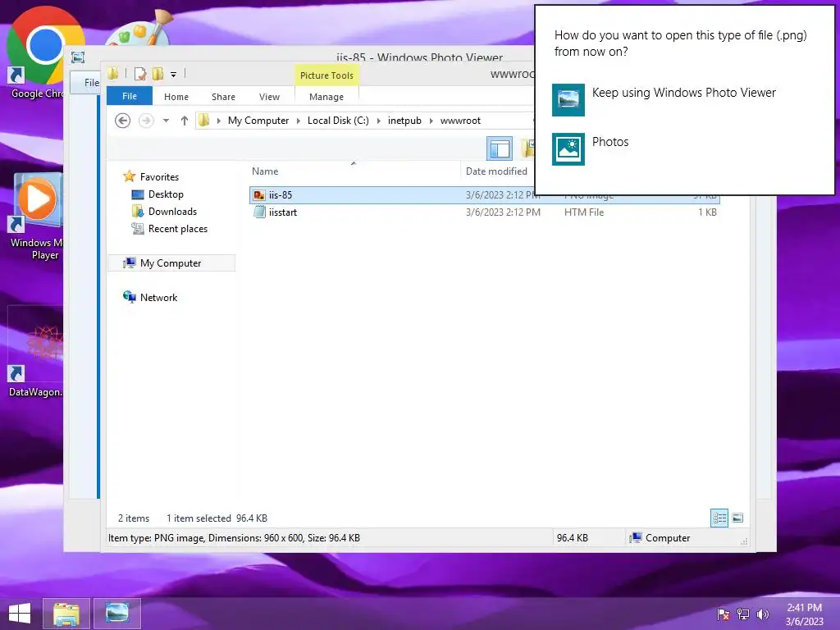Switch to Large icons view via status bar
Image resolution: width=840 pixels, height=630 pixels.
pos(737,518)
